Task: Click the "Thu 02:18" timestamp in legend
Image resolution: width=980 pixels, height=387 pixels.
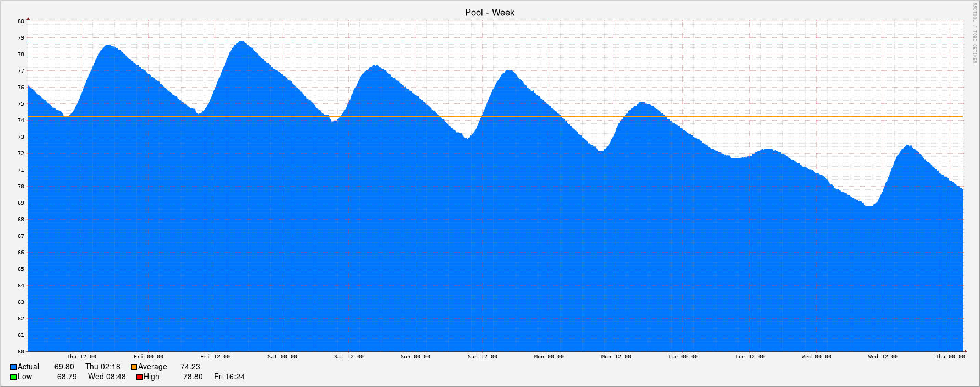Action: point(102,367)
